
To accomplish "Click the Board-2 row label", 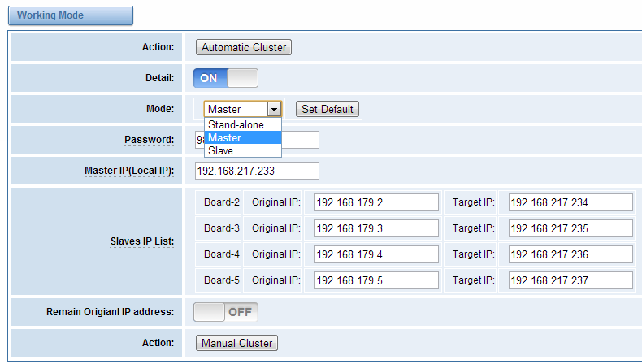I will pos(222,202).
